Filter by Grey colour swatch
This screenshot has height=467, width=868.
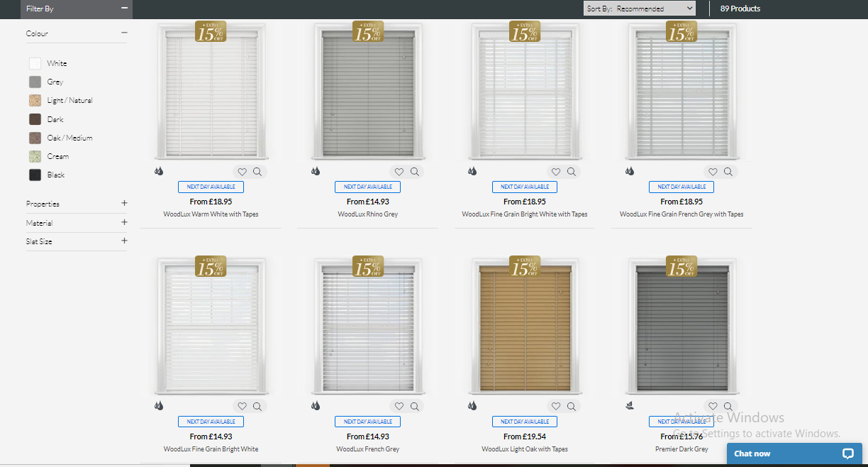click(x=35, y=82)
